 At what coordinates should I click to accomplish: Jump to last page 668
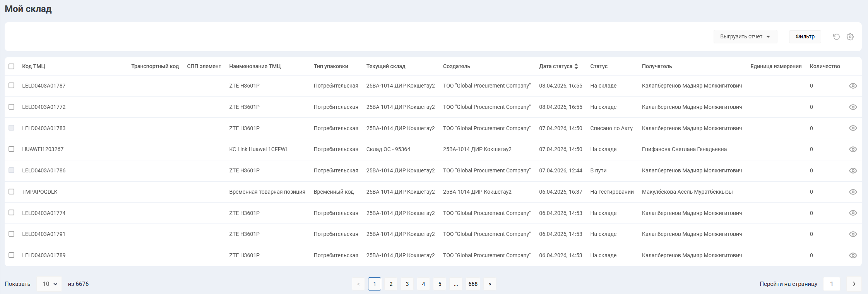473,284
